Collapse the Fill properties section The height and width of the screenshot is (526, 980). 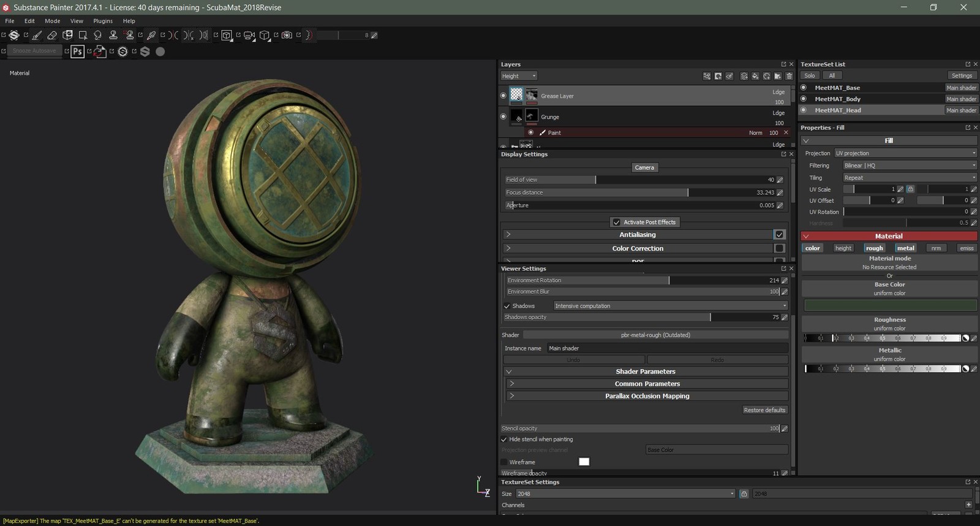click(x=806, y=140)
